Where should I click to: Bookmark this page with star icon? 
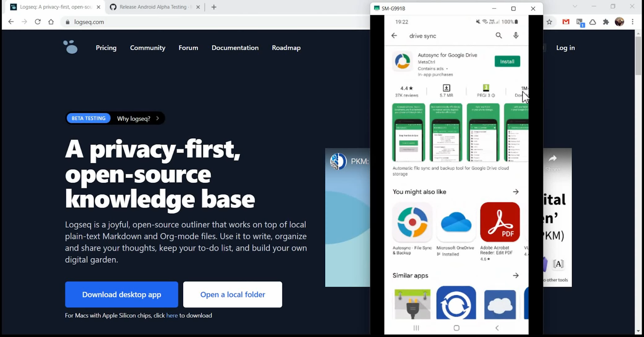pyautogui.click(x=549, y=22)
